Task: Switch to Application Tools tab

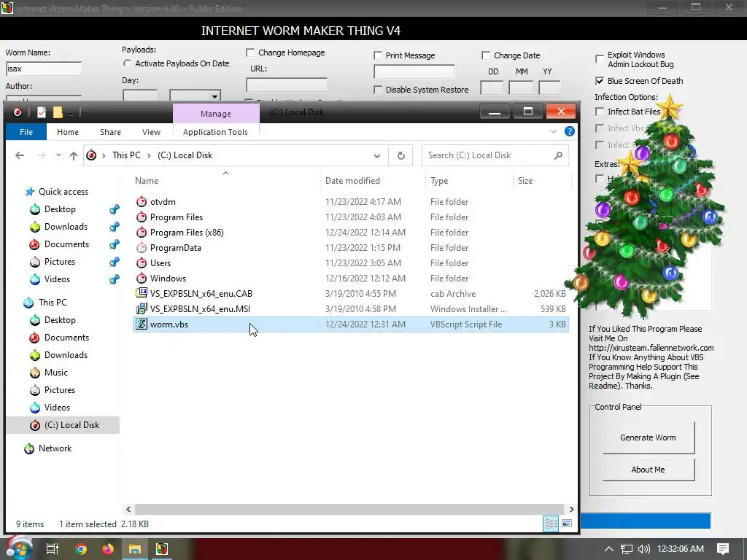Action: point(215,132)
